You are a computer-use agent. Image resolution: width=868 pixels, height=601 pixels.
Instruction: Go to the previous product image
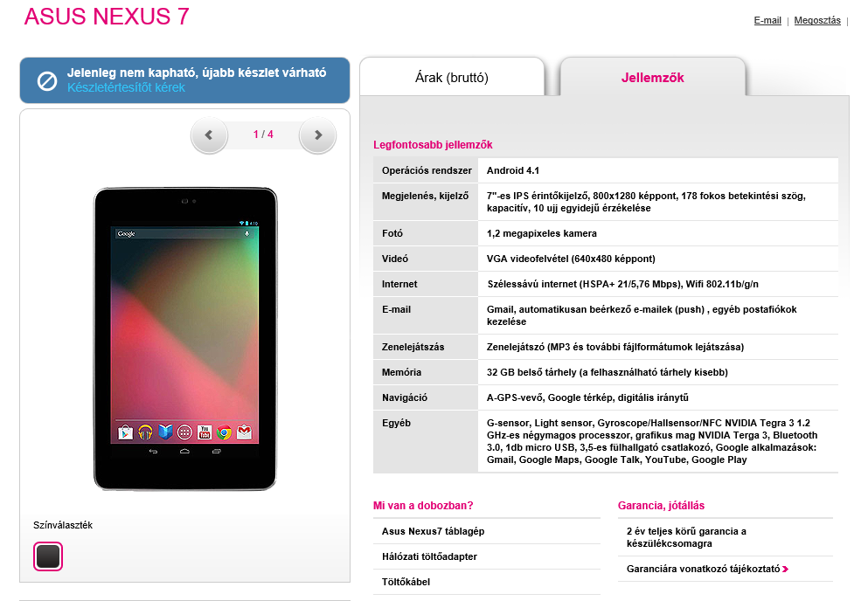[209, 135]
